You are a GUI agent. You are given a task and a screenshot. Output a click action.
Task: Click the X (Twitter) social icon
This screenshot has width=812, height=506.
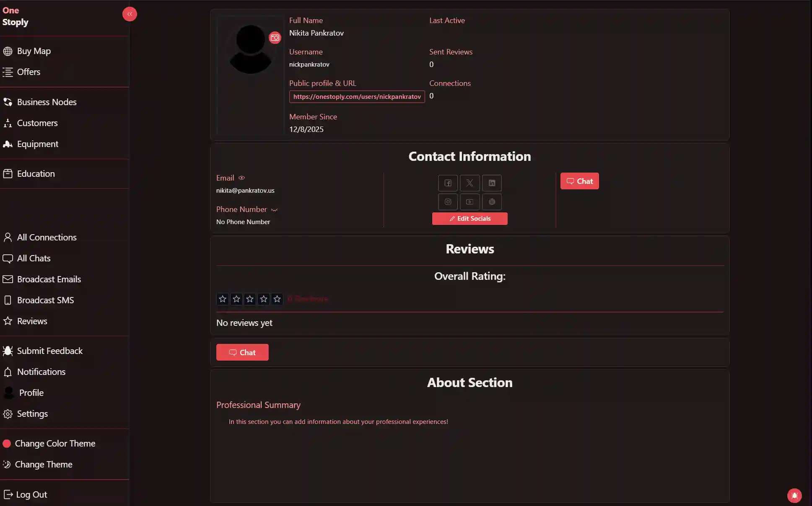click(x=470, y=183)
